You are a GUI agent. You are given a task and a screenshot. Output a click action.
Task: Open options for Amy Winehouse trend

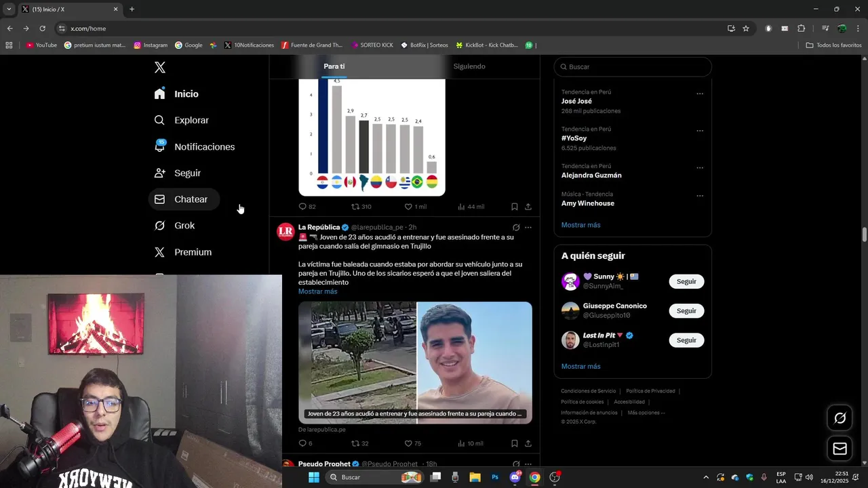click(700, 196)
